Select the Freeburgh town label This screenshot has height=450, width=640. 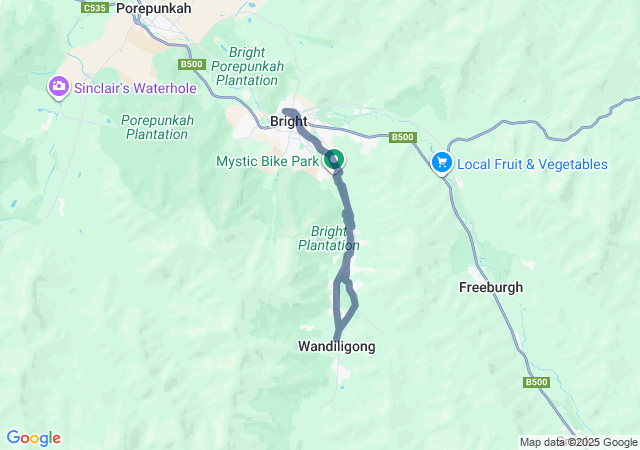(491, 287)
